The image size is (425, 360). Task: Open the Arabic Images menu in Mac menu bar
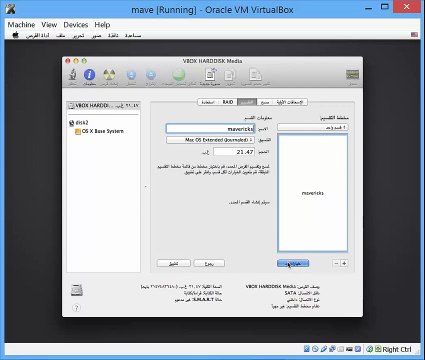point(96,35)
